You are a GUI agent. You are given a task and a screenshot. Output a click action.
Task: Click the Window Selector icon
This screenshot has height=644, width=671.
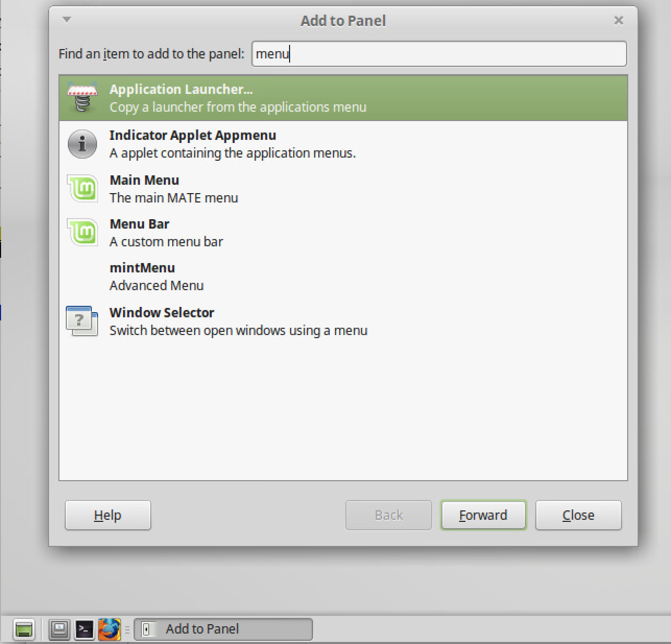[x=82, y=321]
